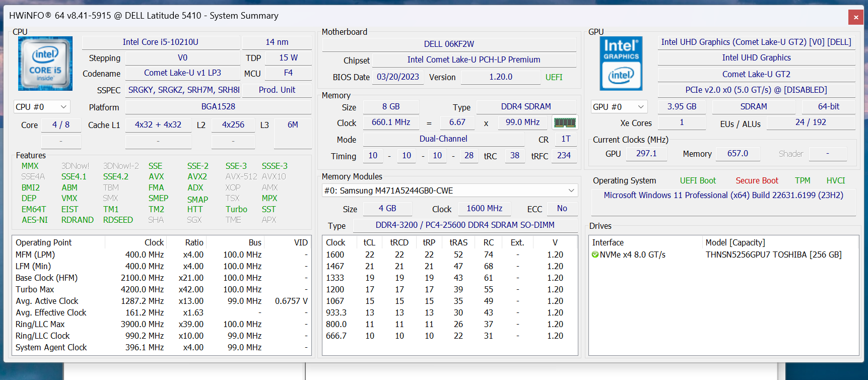
Task: Select the tRFC value 234
Action: [x=564, y=156]
